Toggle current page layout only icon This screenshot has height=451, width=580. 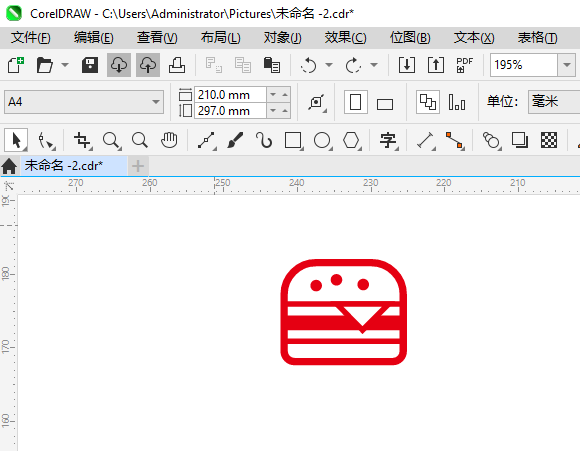(x=457, y=102)
